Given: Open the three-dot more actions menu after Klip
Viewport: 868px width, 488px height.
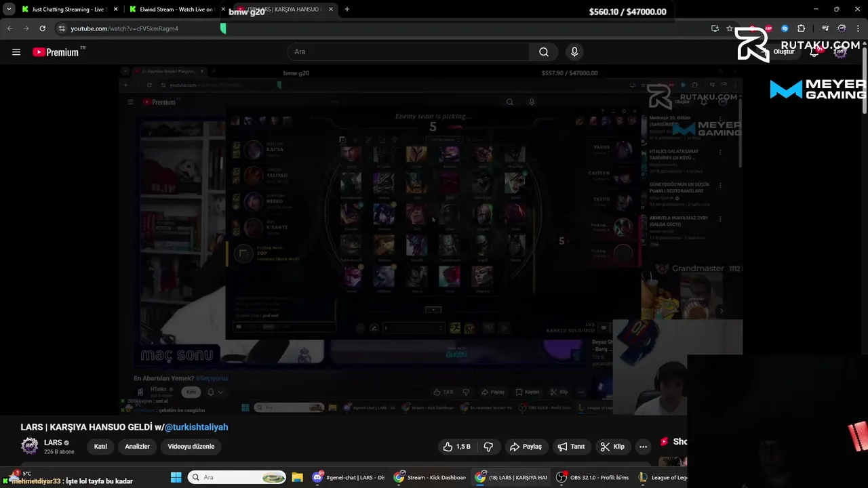Looking at the screenshot, I should 643,447.
